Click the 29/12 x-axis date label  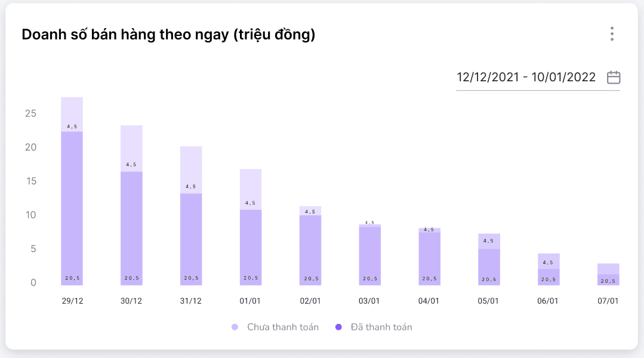pyautogui.click(x=72, y=301)
